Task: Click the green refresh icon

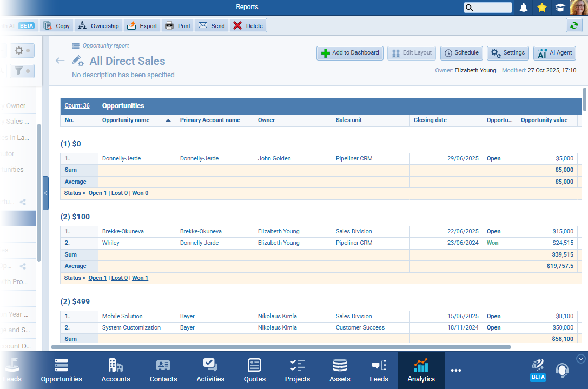Action: tap(574, 25)
